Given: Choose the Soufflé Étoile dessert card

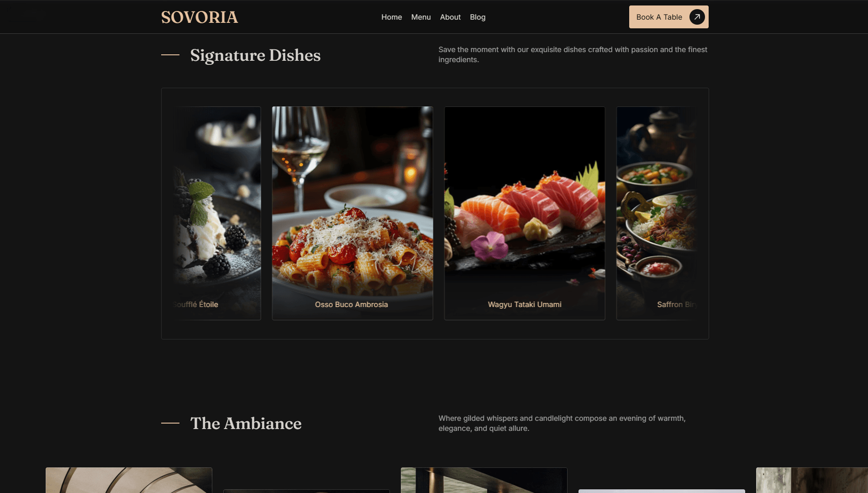Looking at the screenshot, I should coord(217,213).
